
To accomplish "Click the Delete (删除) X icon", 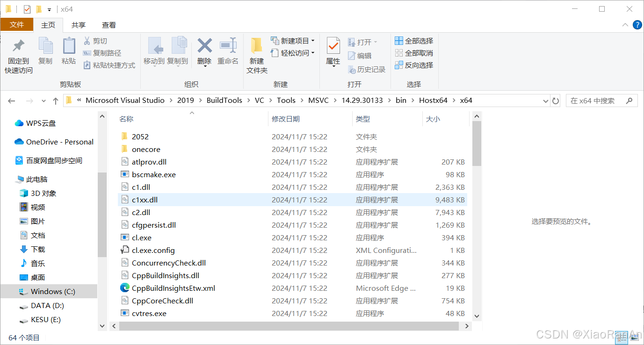I will tap(204, 45).
